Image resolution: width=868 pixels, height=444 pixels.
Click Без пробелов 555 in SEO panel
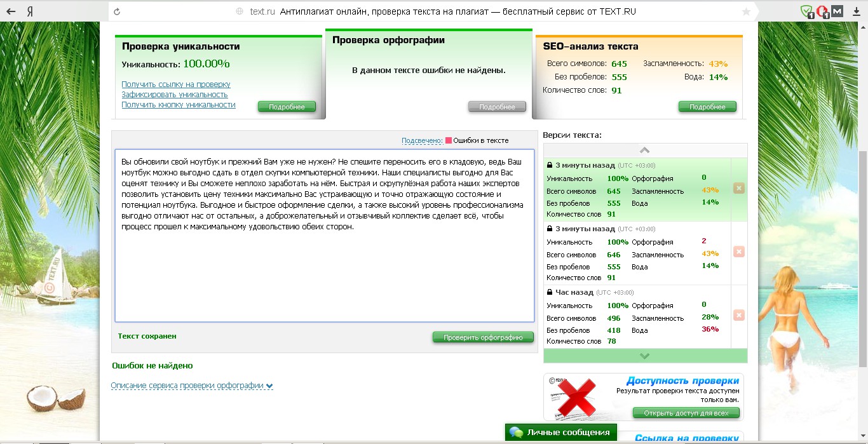619,77
